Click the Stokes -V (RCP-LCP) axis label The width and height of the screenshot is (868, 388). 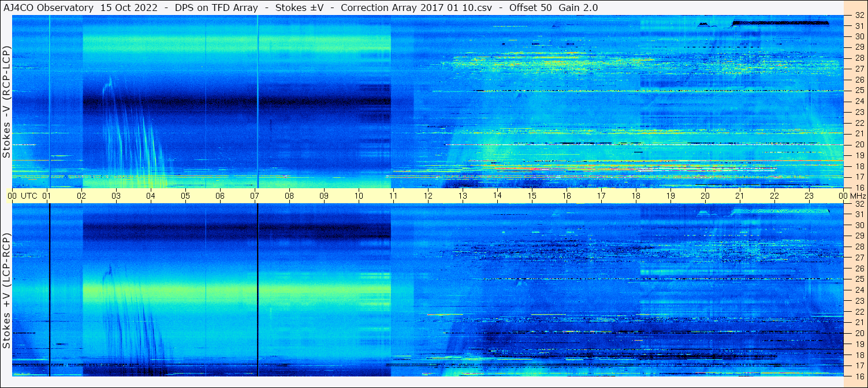point(6,103)
